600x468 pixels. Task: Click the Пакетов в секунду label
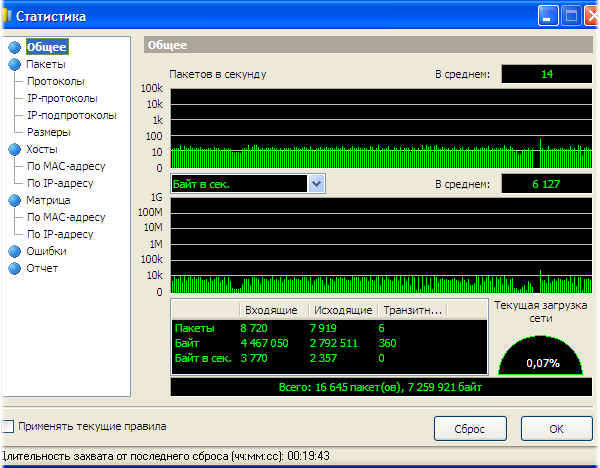(x=218, y=74)
